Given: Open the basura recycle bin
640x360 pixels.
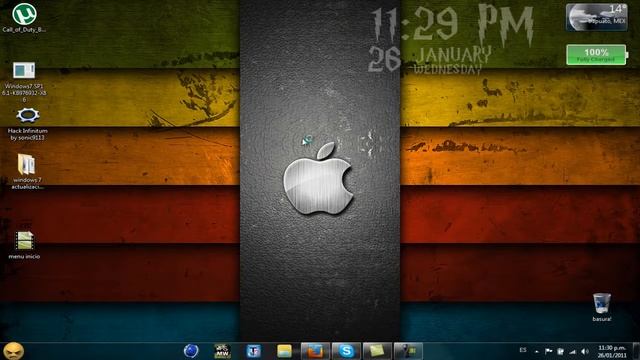Looking at the screenshot, I should click(602, 307).
